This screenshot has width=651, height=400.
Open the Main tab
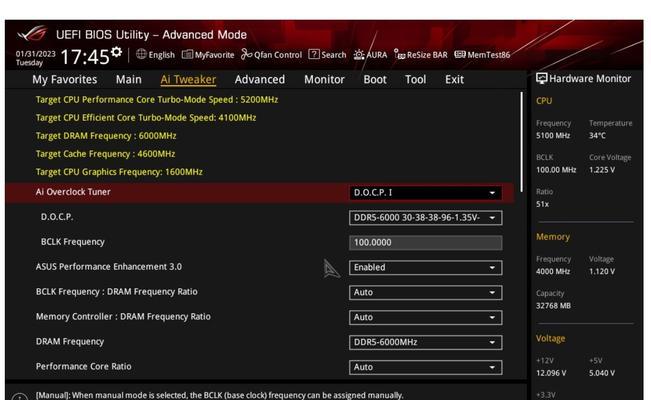(x=129, y=79)
